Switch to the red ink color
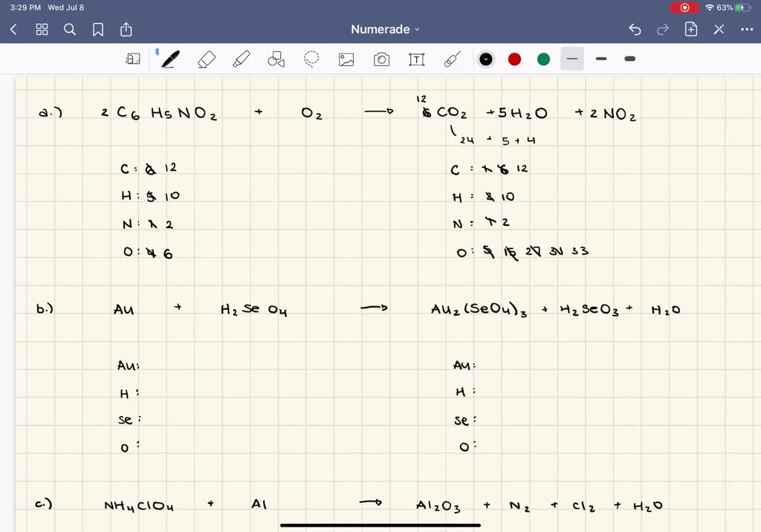The width and height of the screenshot is (761, 532). pos(514,59)
